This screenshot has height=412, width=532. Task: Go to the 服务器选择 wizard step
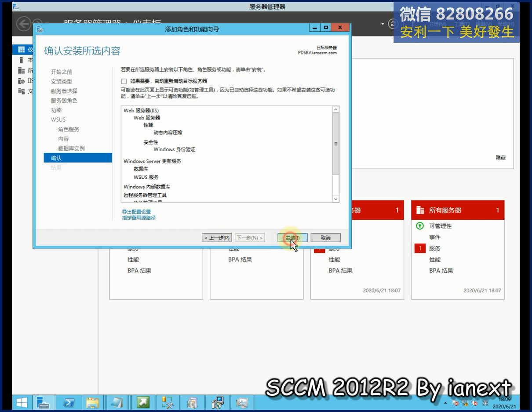(x=64, y=91)
